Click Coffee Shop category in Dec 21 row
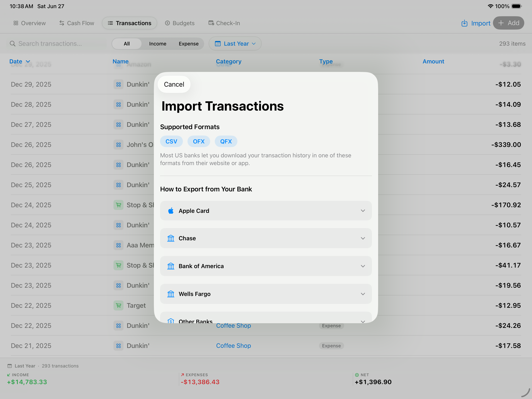This screenshot has width=532, height=399. [233, 346]
